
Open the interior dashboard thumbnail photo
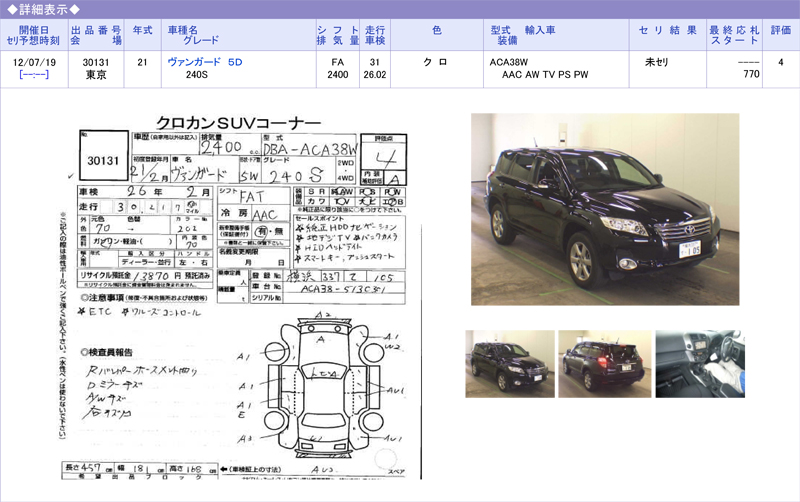click(x=700, y=364)
